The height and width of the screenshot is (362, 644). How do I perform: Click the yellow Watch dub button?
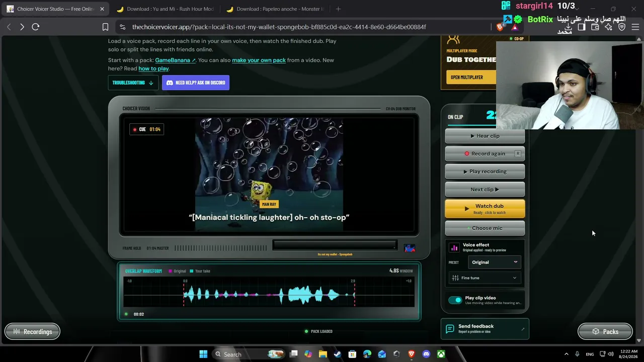tap(485, 209)
